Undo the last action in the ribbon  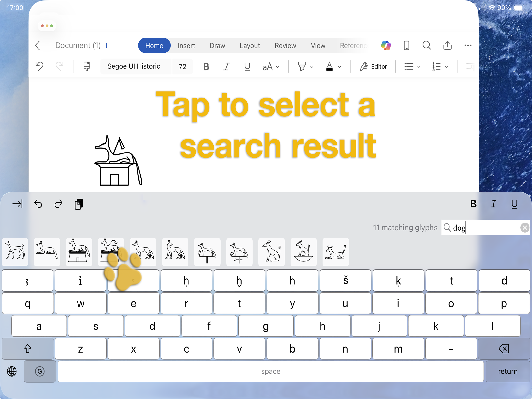39,66
